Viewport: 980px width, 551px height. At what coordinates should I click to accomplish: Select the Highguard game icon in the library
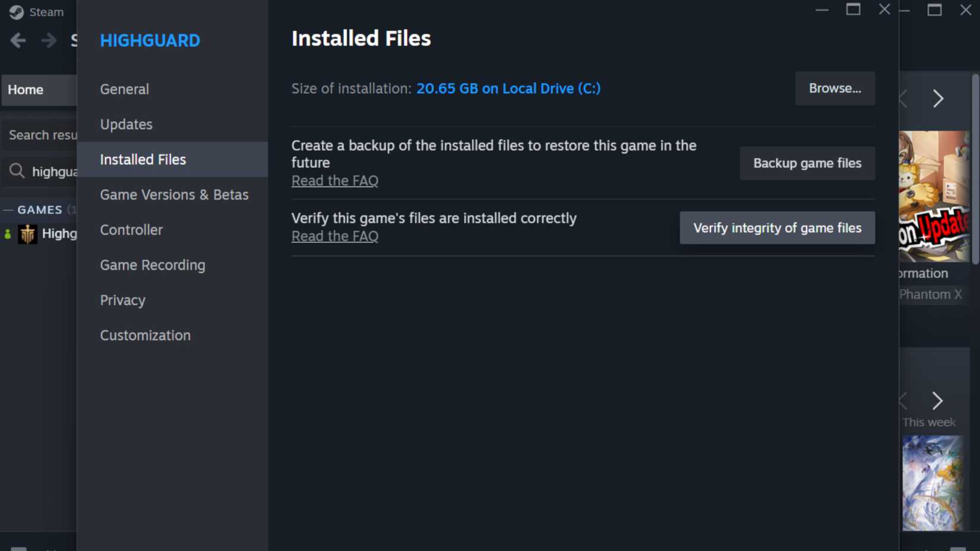tap(27, 233)
